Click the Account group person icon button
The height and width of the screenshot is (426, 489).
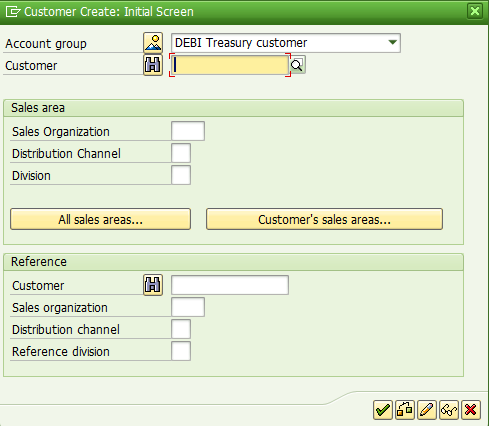[153, 43]
